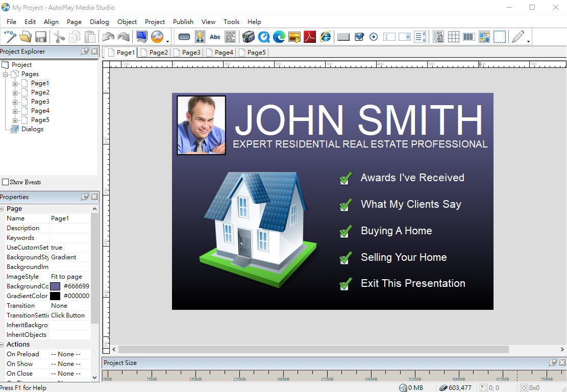Insert a RadioButton object from the toolbar

[x=374, y=37]
